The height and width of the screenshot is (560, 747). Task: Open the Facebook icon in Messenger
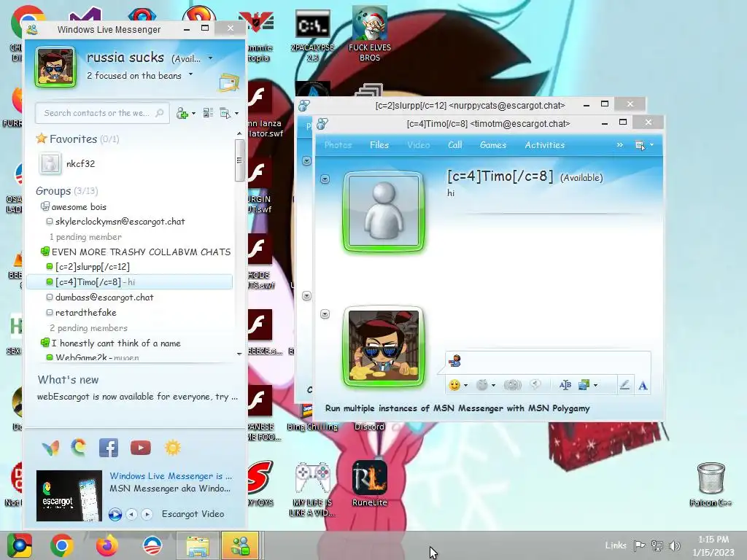(109, 448)
